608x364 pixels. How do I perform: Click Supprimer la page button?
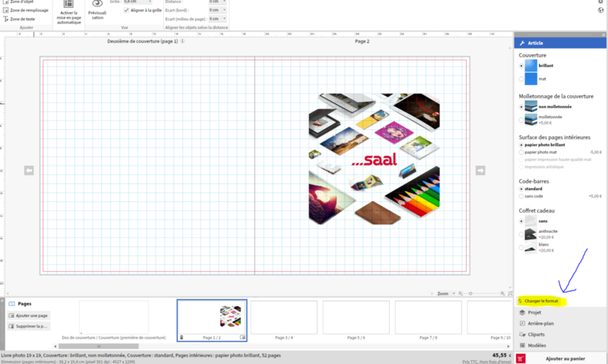29,327
